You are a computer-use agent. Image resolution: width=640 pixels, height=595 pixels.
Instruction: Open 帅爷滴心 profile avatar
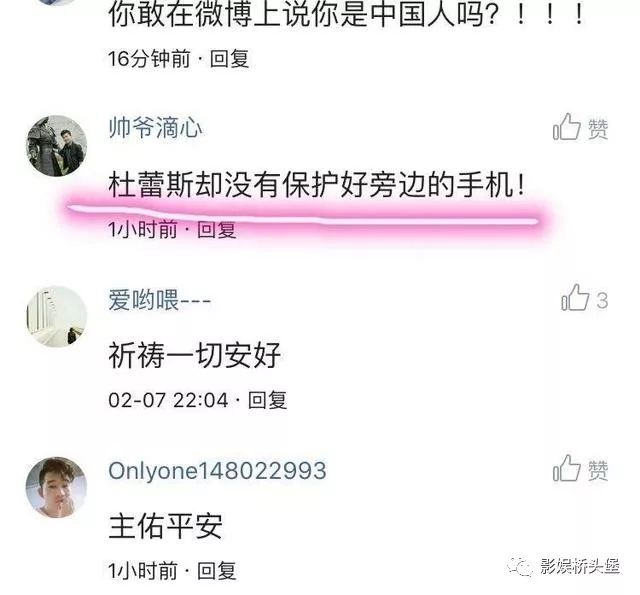(57, 146)
